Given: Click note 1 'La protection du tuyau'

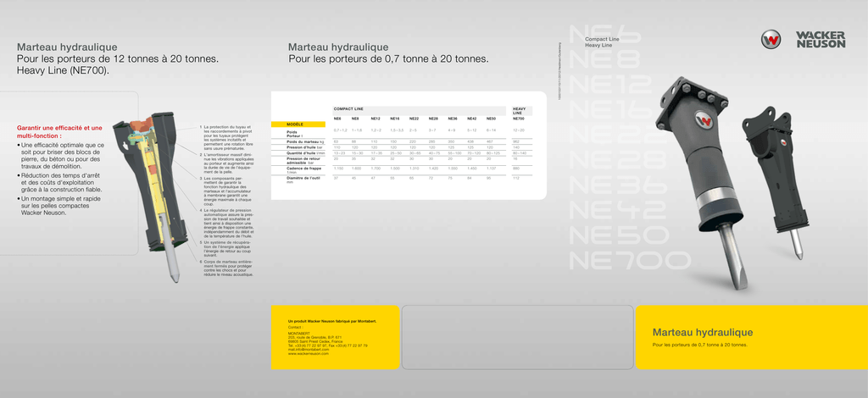Looking at the screenshot, I should pos(226,138).
